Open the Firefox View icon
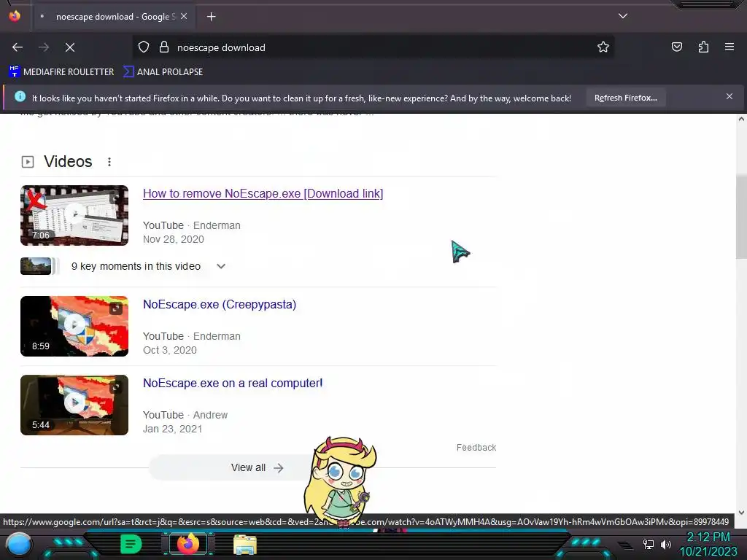The width and height of the screenshot is (747, 560). tap(15, 16)
